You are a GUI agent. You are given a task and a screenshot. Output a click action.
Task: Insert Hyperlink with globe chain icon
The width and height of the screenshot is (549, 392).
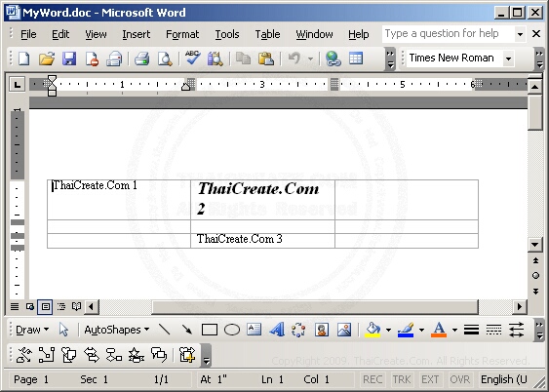click(333, 59)
